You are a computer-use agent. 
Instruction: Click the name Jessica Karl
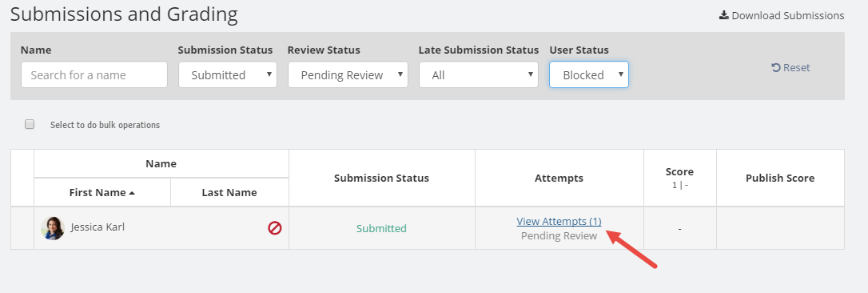[x=98, y=227]
